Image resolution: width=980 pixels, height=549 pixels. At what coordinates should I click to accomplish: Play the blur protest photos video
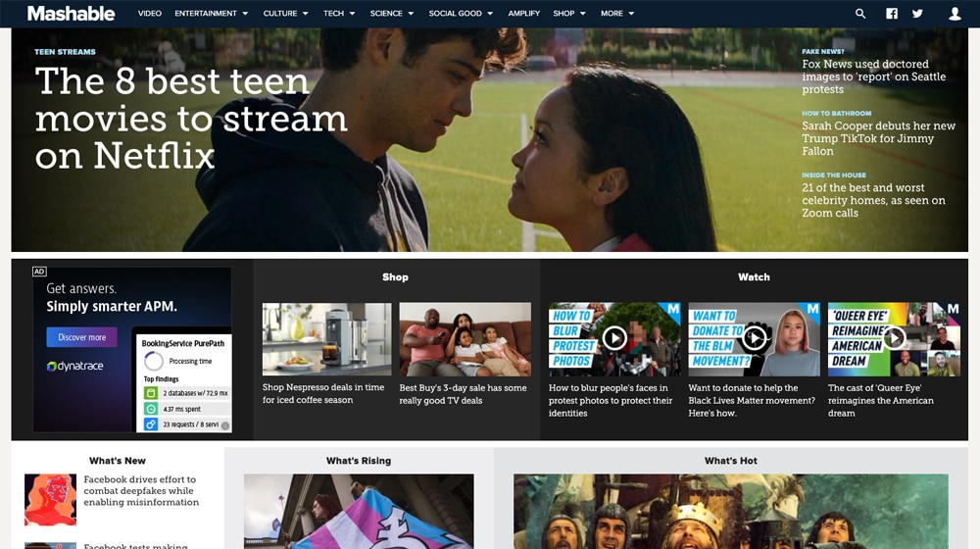click(614, 338)
